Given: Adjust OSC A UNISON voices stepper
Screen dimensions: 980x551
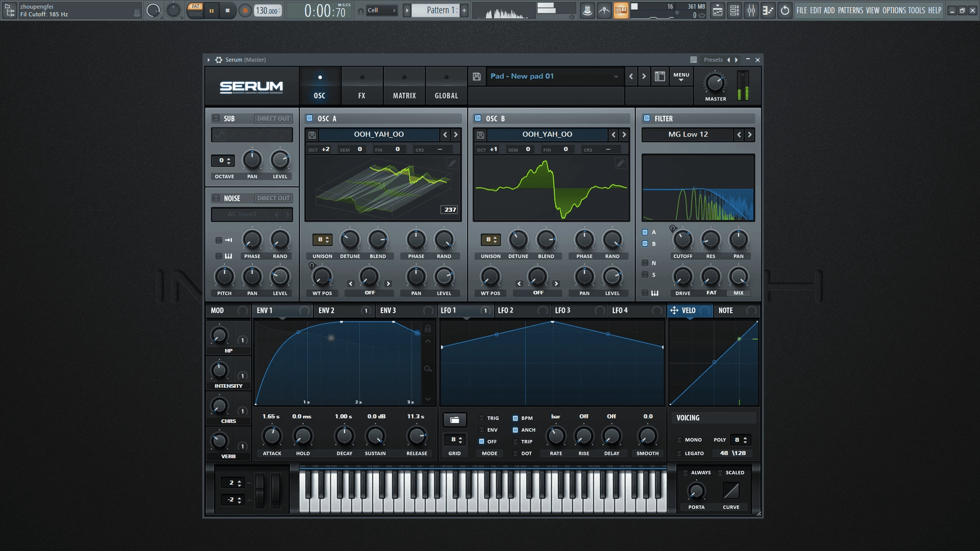Looking at the screenshot, I should [x=322, y=240].
